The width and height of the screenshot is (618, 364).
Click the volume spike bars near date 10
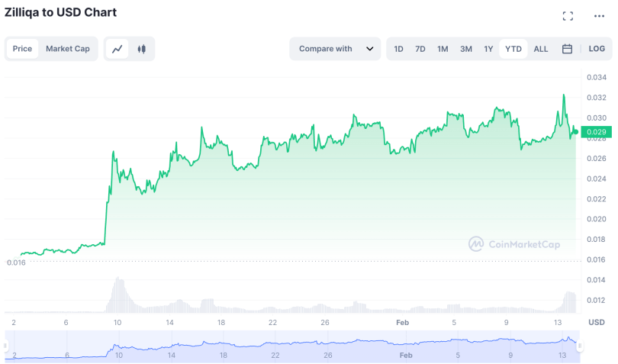tap(118, 295)
